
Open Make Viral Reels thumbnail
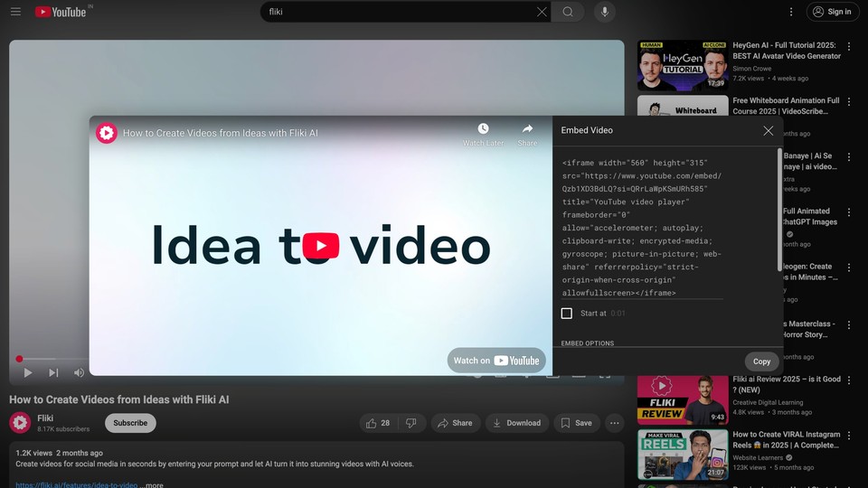pos(683,455)
